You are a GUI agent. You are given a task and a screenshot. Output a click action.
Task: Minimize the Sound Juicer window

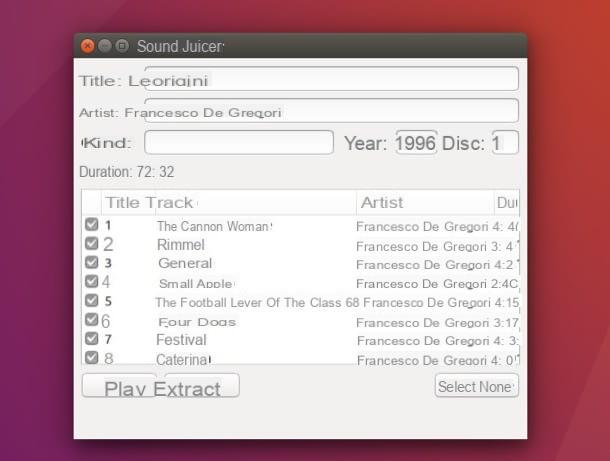105,46
